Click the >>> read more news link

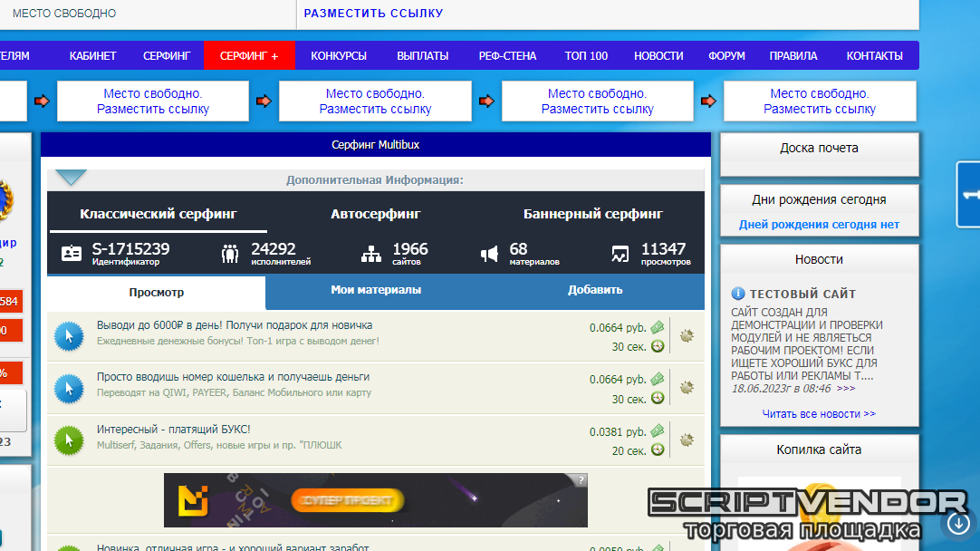pos(846,389)
